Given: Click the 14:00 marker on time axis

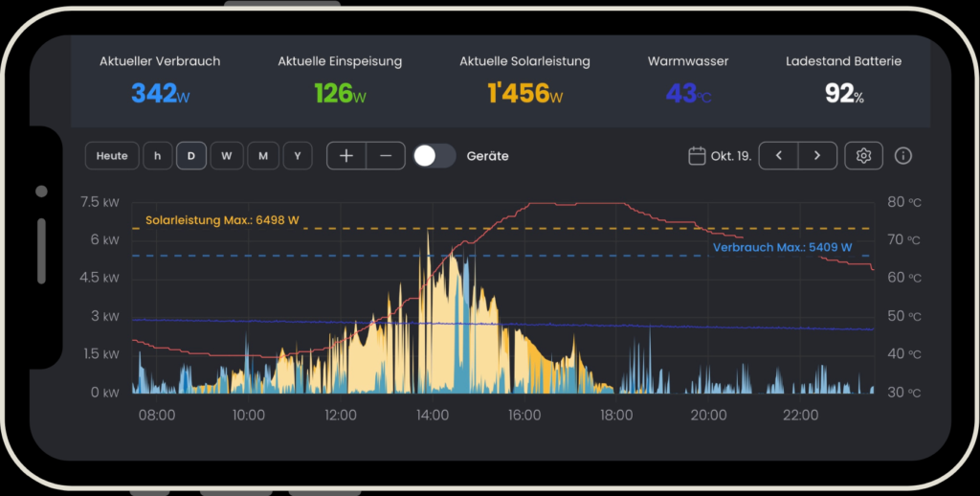Looking at the screenshot, I should tap(433, 416).
